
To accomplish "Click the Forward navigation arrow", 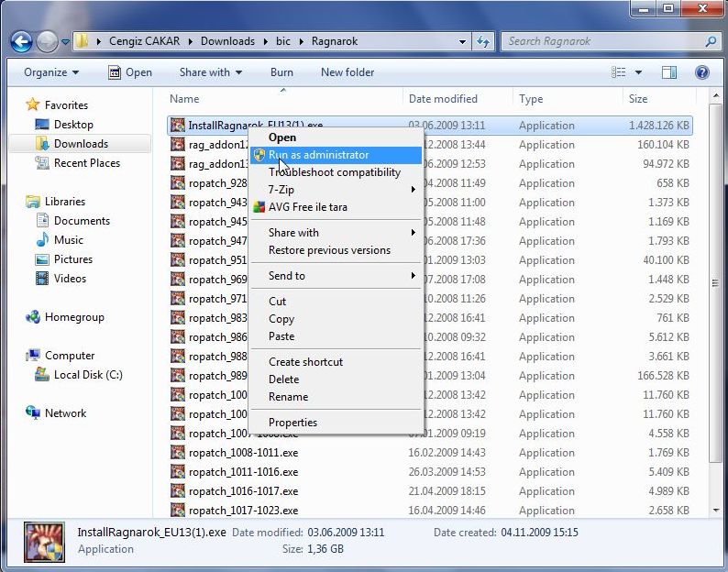I will click(x=47, y=42).
